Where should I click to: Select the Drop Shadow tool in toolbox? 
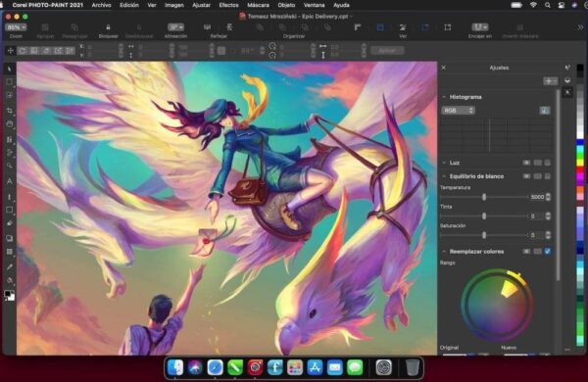click(10, 238)
